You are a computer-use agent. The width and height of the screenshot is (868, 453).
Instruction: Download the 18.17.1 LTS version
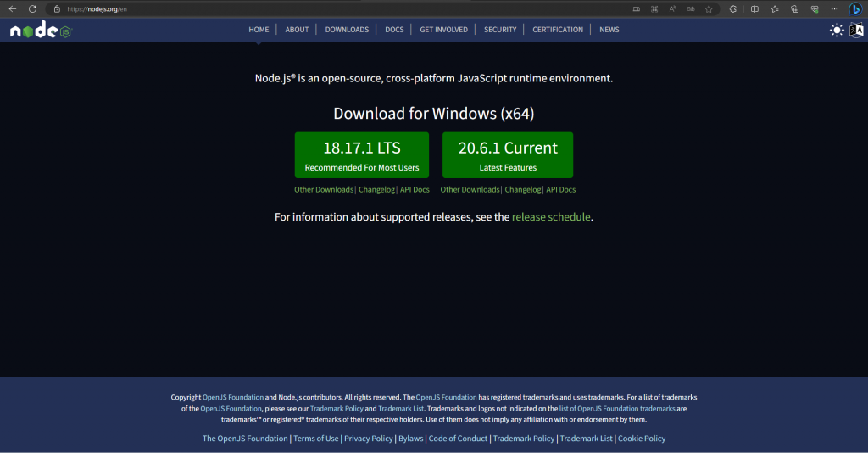coord(361,155)
